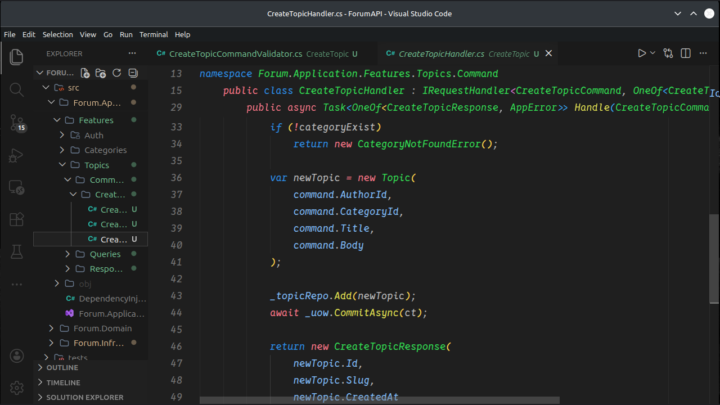The height and width of the screenshot is (405, 720).
Task: Open the Testing flask icon view
Action: (16, 250)
